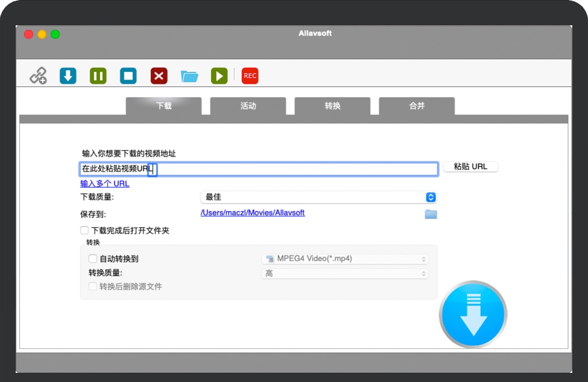The width and height of the screenshot is (588, 382).
Task: Open the 转换质量 dropdown showing 高
Action: pos(345,274)
